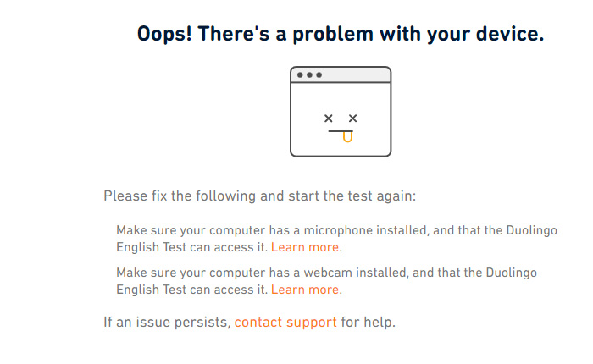The image size is (593, 364).
Task: Click the gray title bar of the illustration
Action: (341, 74)
